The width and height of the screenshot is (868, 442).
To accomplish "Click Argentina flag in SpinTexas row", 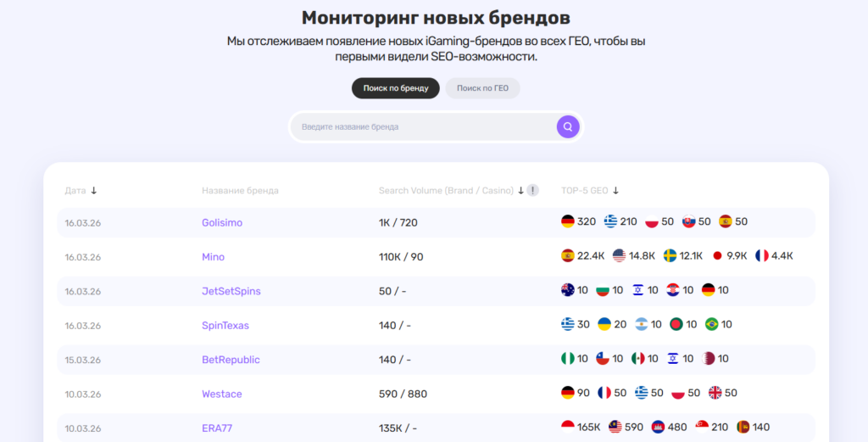I will [641, 324].
